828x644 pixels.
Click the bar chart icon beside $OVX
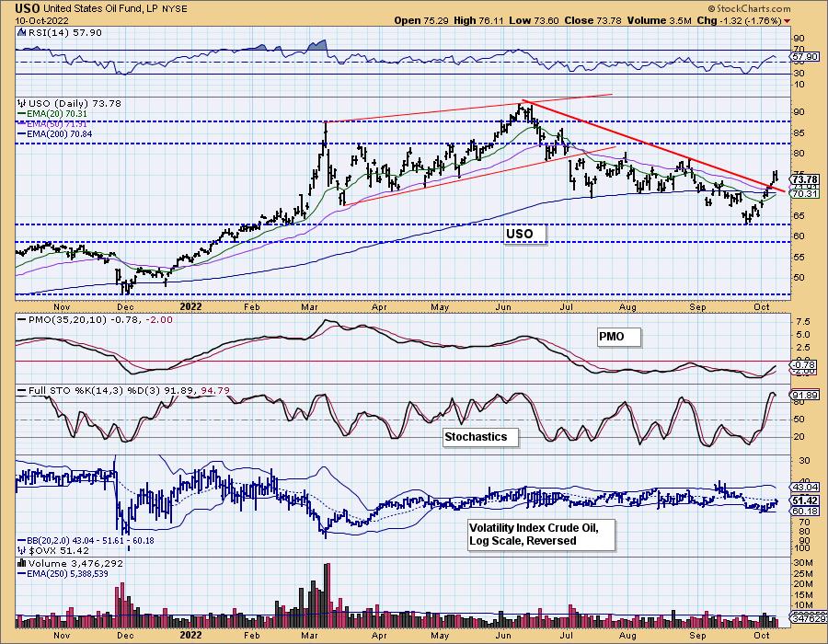click(x=21, y=550)
